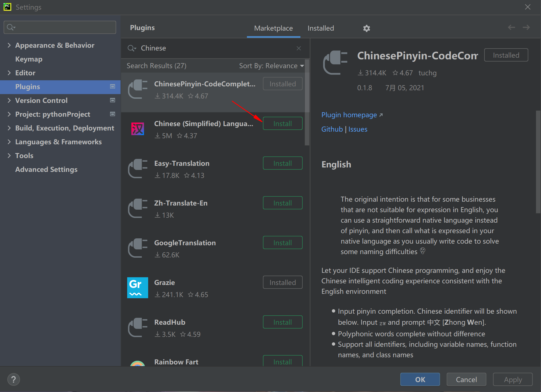Click the back navigation arrow
Screen dimensions: 541x392
click(511, 27)
